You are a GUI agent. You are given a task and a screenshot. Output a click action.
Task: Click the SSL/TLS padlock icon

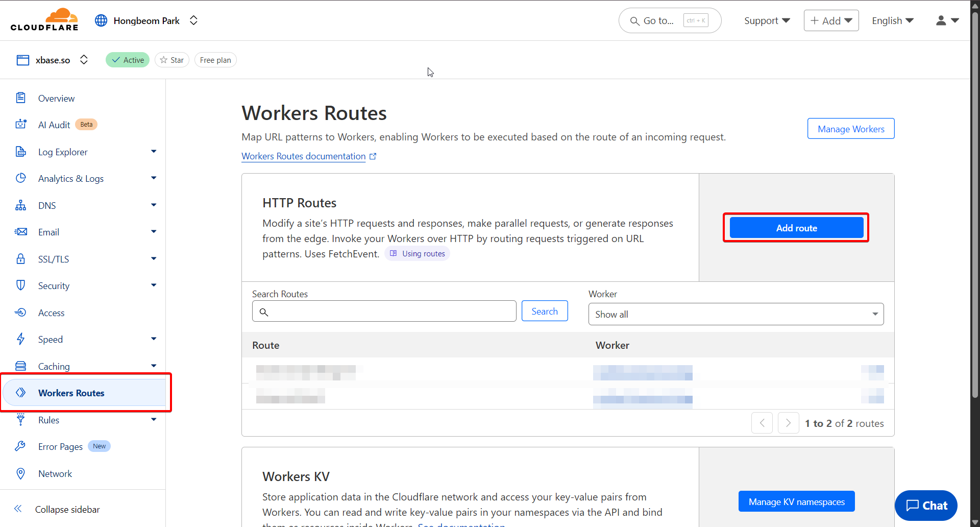tap(21, 258)
